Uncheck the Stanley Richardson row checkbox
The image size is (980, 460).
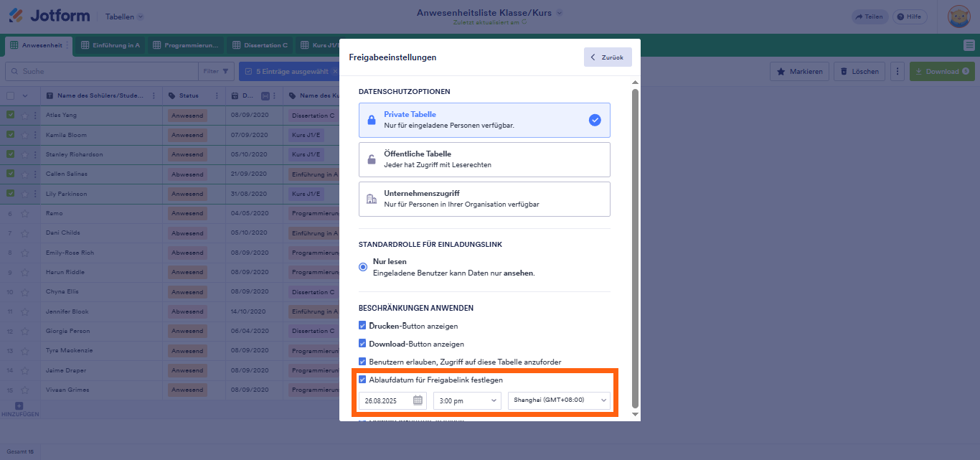[x=11, y=154]
